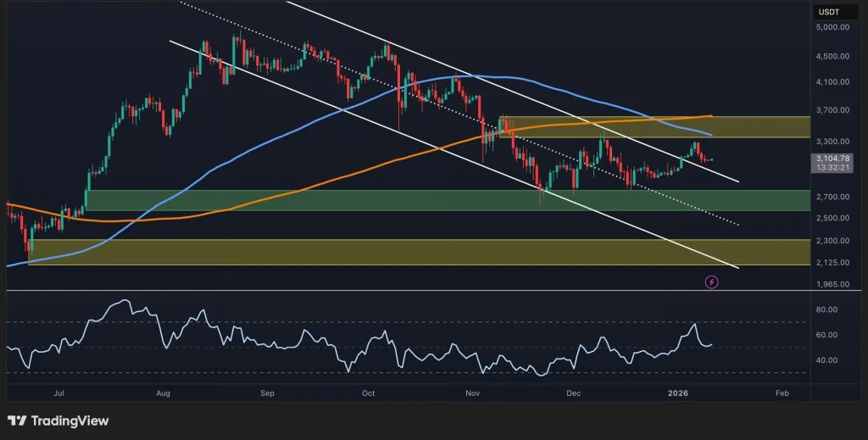The image size is (868, 440).
Task: Click the Nov label on time axis
Action: [472, 393]
